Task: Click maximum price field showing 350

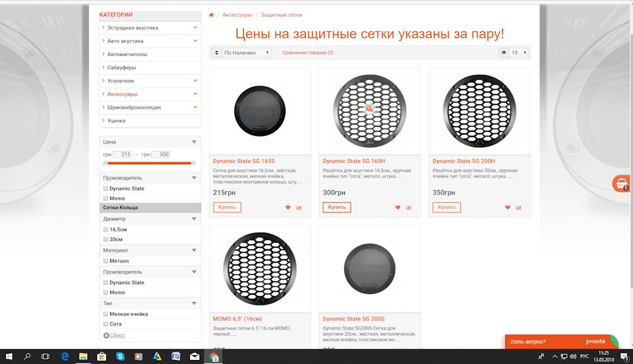Action: tap(161, 154)
